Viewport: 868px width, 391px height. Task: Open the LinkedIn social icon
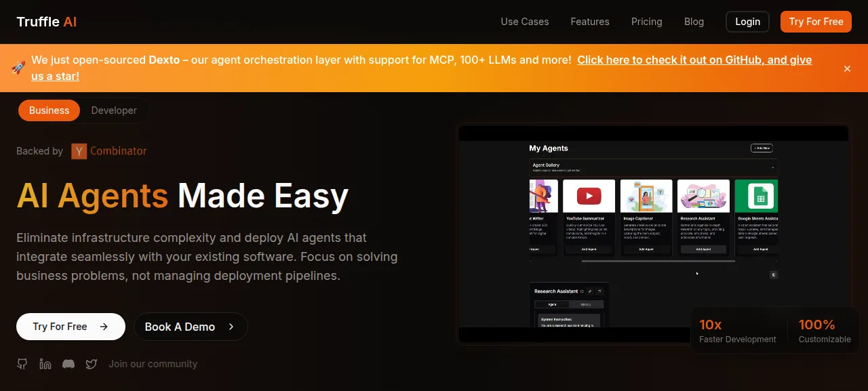click(45, 364)
